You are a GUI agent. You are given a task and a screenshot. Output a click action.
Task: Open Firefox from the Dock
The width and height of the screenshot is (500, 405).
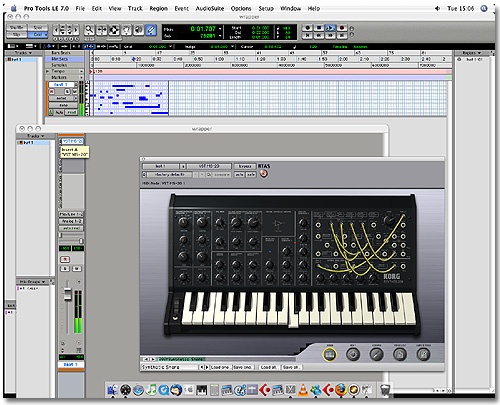(341, 390)
